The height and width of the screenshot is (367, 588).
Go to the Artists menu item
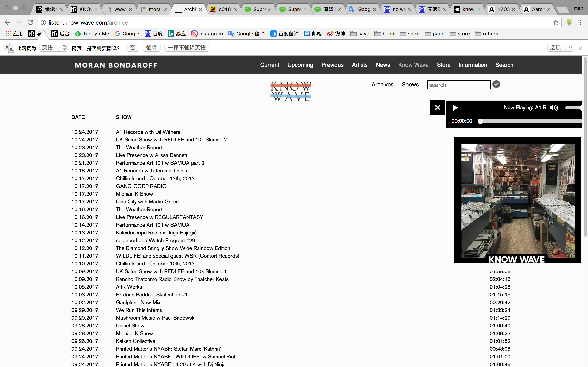tap(360, 65)
